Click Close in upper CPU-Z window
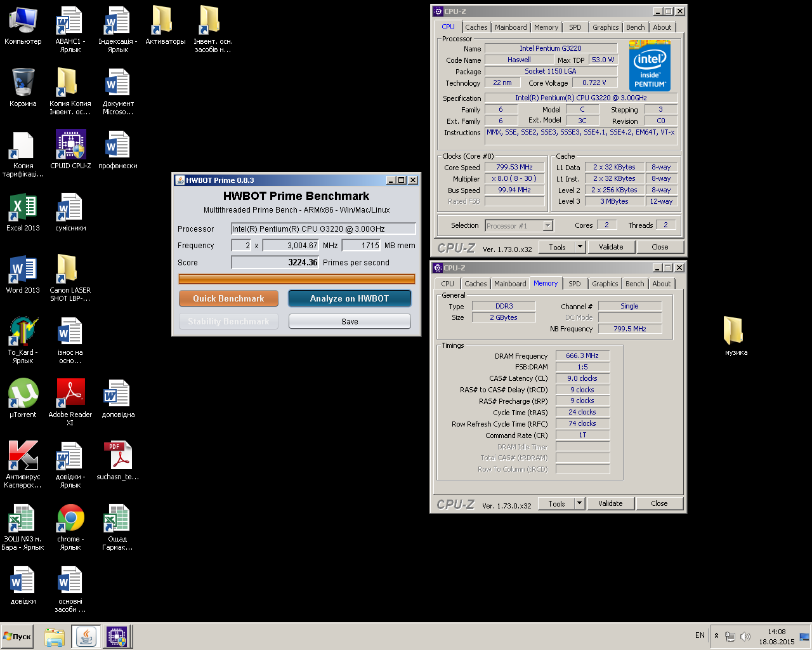The image size is (812, 650). [x=660, y=248]
